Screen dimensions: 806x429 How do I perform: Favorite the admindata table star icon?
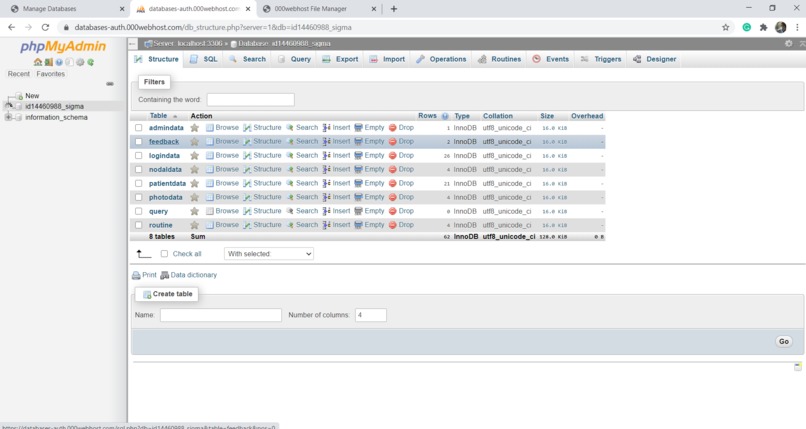(x=194, y=128)
